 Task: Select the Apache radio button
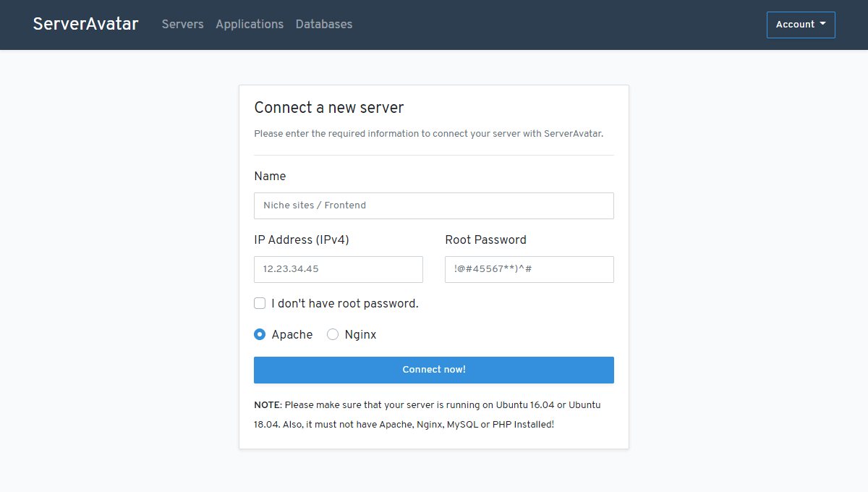click(260, 334)
